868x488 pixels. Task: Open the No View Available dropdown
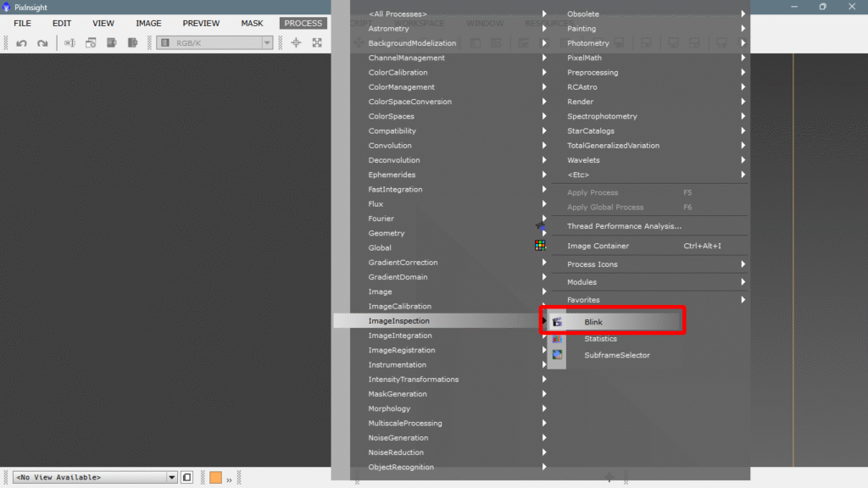coord(171,477)
